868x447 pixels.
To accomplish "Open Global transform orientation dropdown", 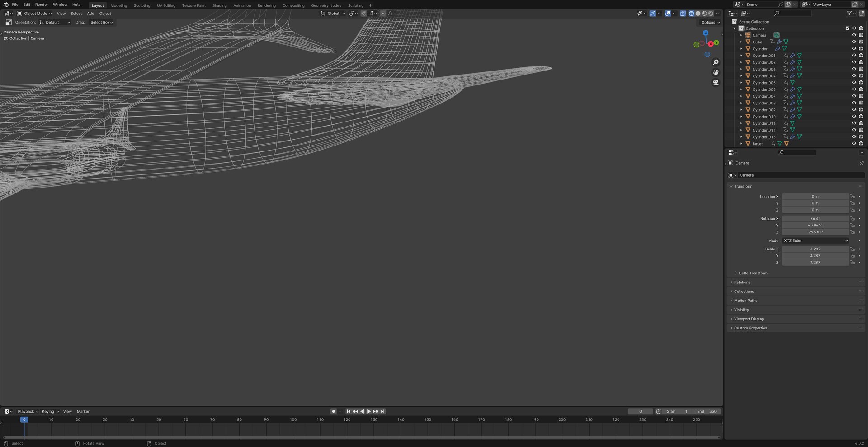I will 333,14.
